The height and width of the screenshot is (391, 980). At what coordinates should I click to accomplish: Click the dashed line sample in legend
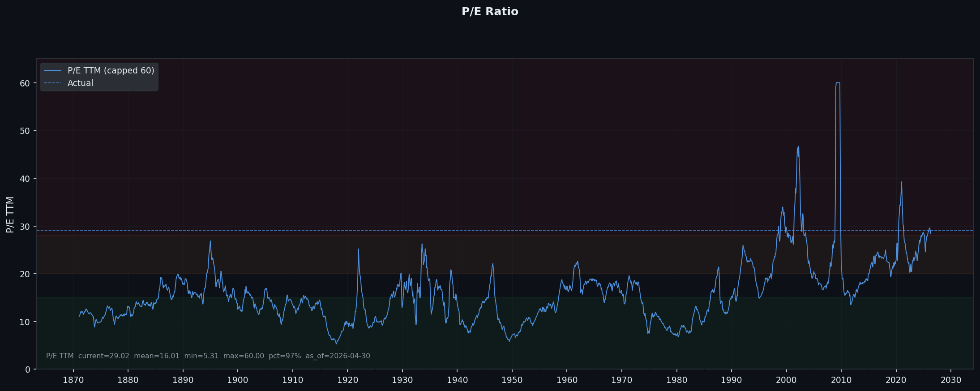(x=52, y=83)
